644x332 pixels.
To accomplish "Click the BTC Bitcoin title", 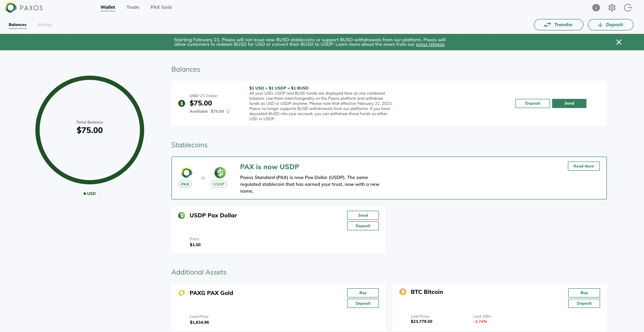I will coord(426,292).
